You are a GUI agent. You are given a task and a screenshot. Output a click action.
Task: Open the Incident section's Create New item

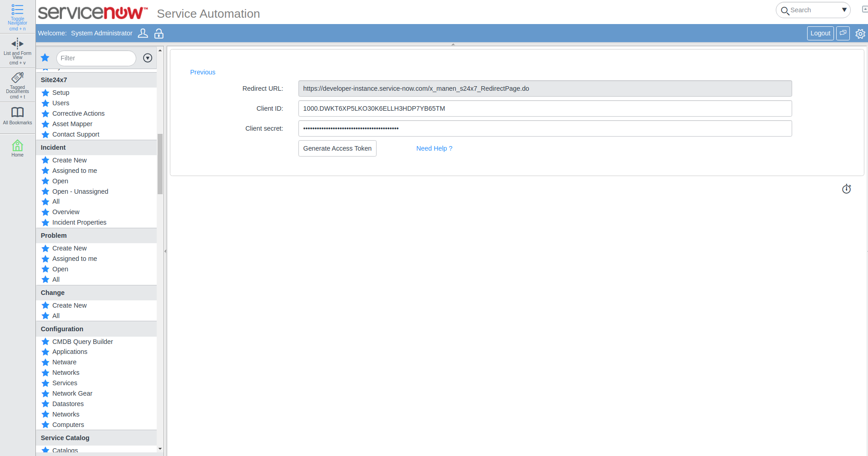69,160
